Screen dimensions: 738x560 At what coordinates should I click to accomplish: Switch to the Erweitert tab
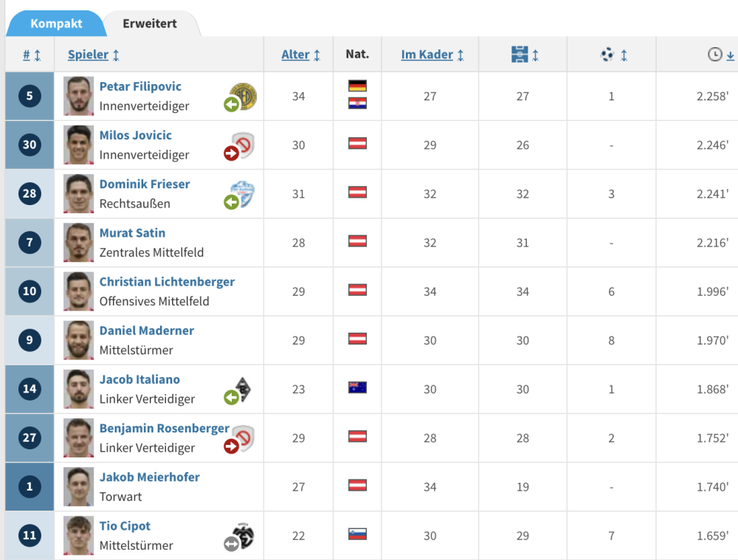[x=150, y=24]
